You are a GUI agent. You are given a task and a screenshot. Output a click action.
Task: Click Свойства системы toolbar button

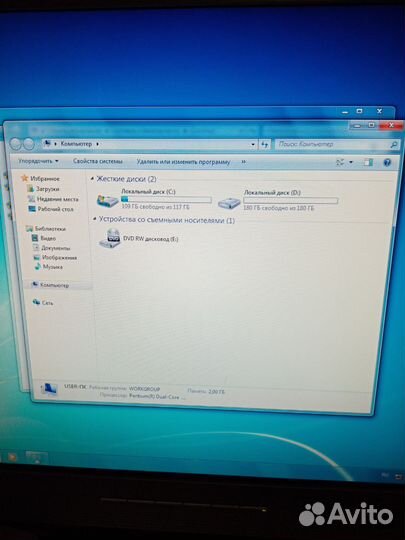coord(97,161)
